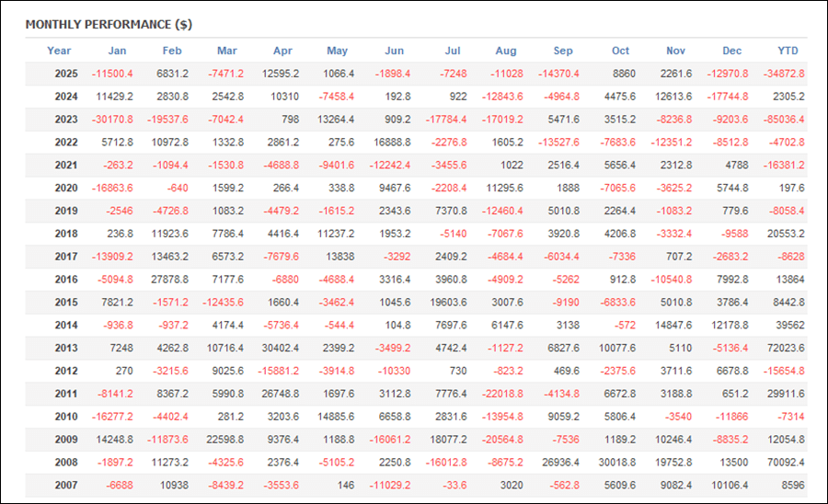This screenshot has width=828, height=504.
Task: Click the YTD column header
Action: click(x=788, y=51)
